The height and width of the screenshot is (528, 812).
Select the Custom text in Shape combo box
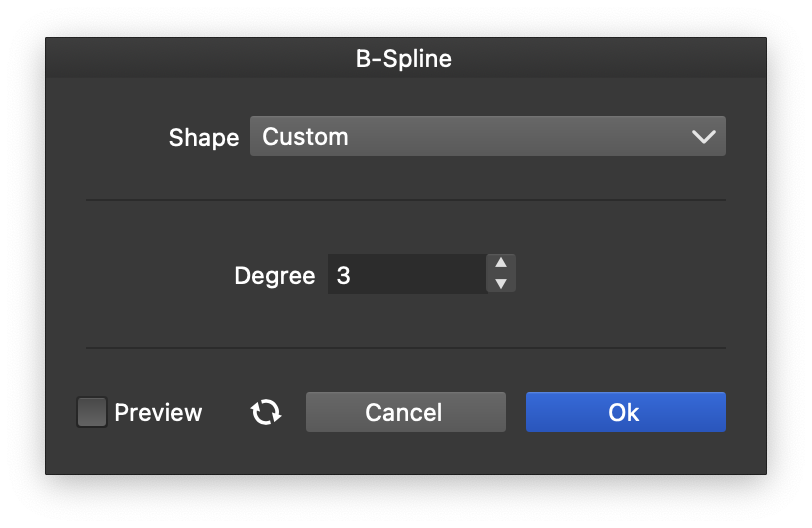point(305,137)
